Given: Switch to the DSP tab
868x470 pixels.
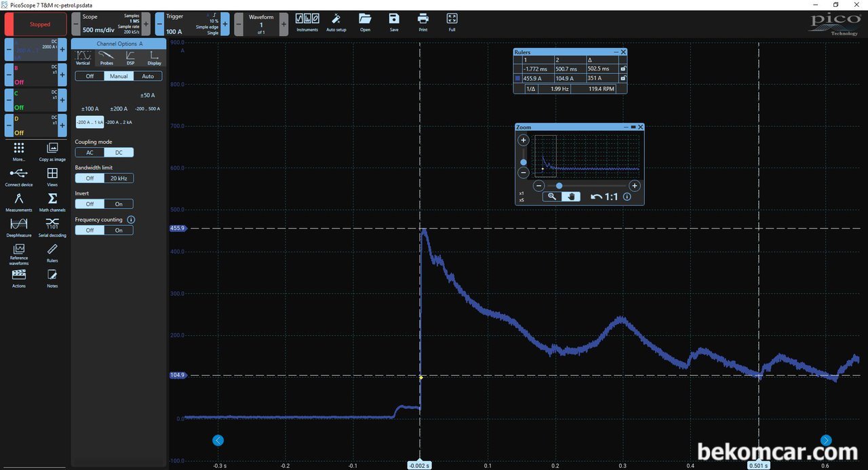Looking at the screenshot, I should click(130, 58).
